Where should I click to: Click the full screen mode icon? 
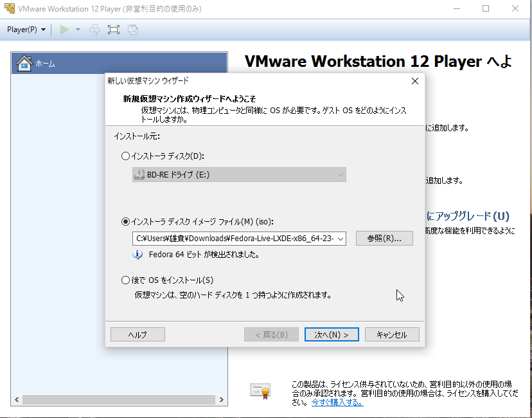(114, 30)
